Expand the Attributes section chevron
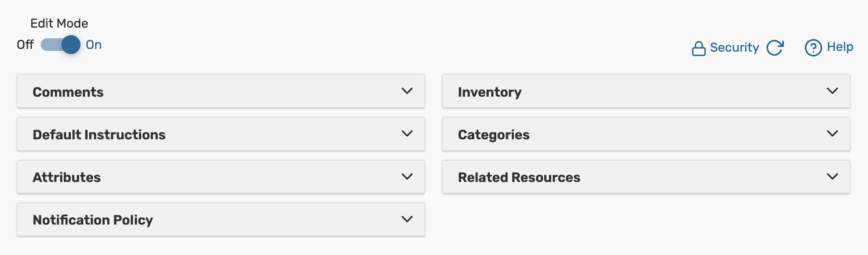 coord(407,176)
